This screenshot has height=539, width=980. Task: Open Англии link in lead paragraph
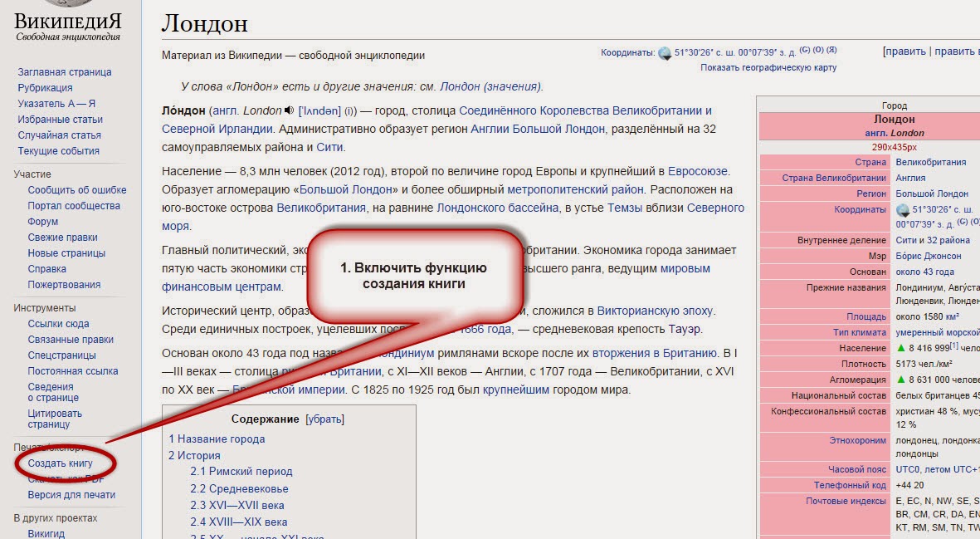(490, 129)
